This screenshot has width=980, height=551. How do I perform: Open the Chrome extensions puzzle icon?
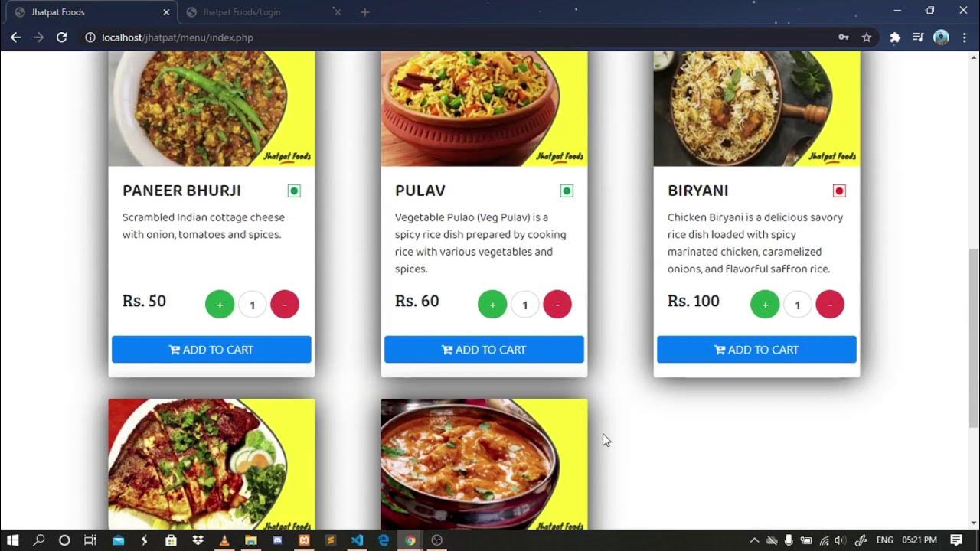click(x=895, y=37)
